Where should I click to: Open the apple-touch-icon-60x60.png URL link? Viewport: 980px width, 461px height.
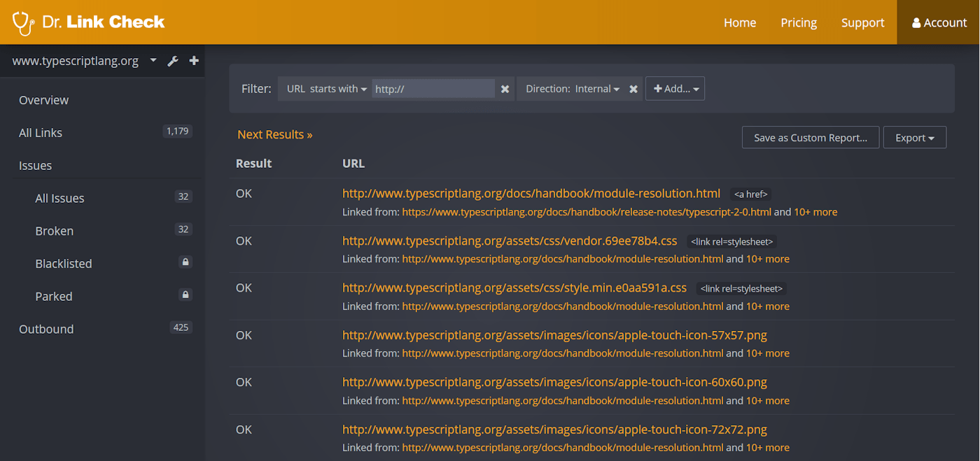[x=554, y=382]
